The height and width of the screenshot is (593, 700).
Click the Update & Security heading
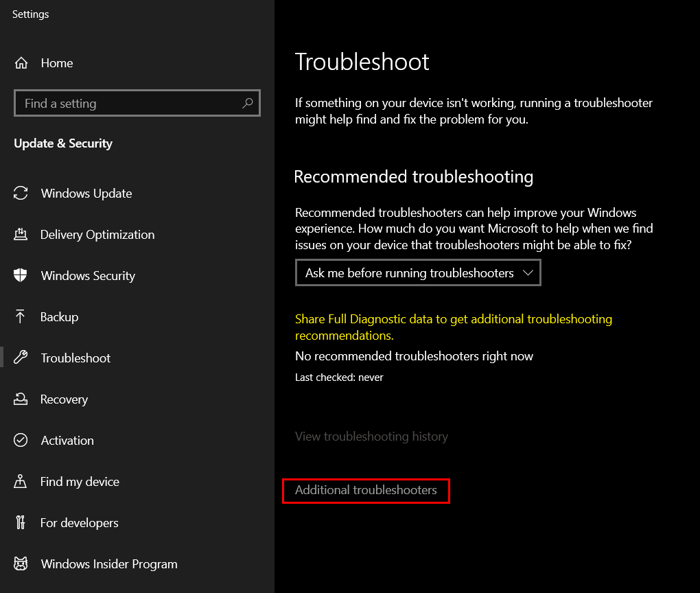(63, 143)
